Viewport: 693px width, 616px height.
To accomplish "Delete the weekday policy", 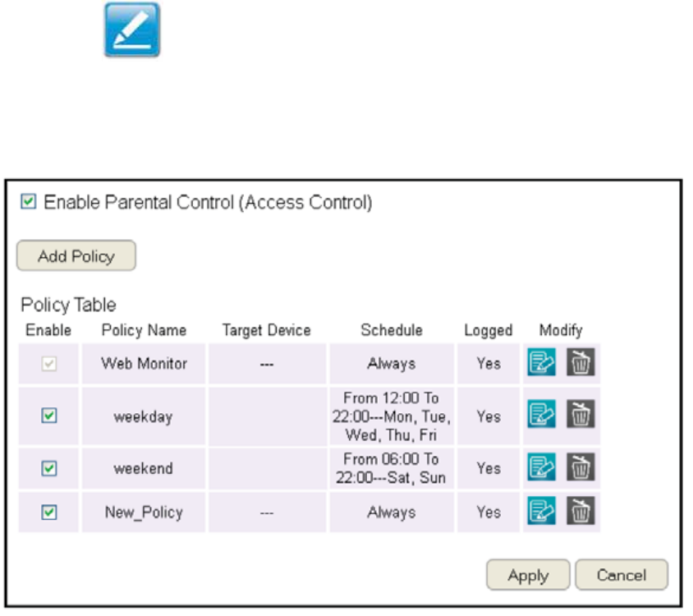I will coord(581,414).
